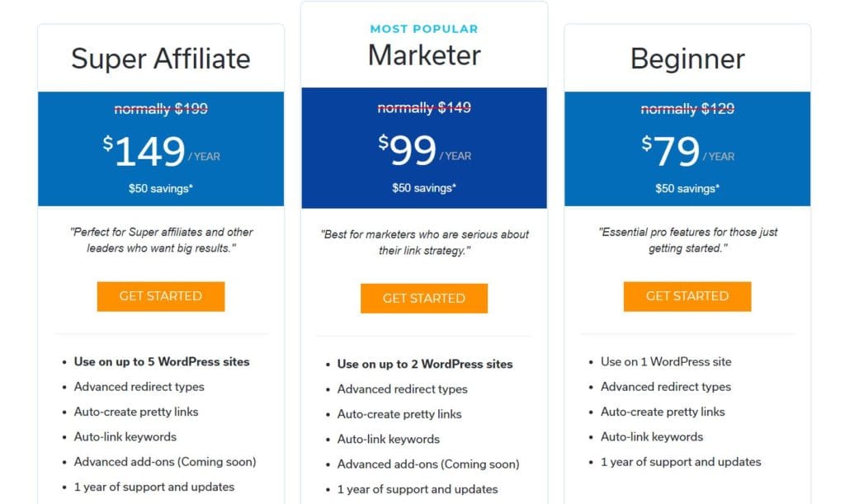
Task: Click the Super Affiliate GET STARTED button
Action: pos(160,296)
